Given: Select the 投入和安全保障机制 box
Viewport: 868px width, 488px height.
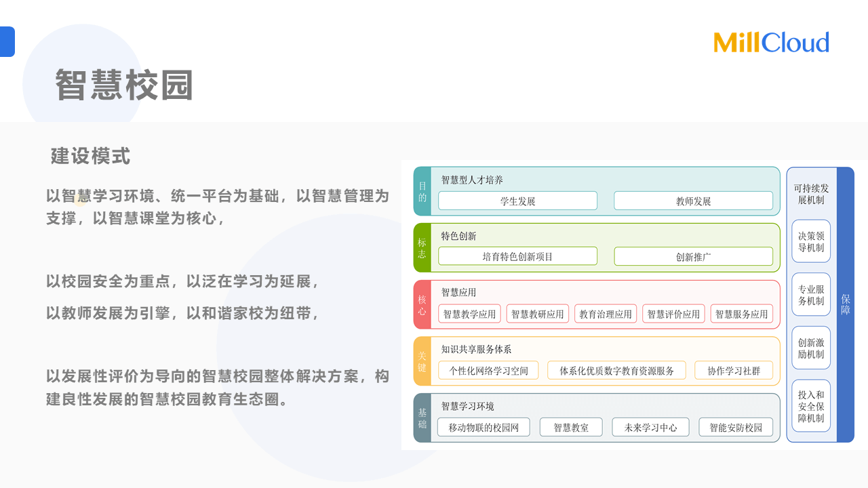Looking at the screenshot, I should pyautogui.click(x=811, y=406).
